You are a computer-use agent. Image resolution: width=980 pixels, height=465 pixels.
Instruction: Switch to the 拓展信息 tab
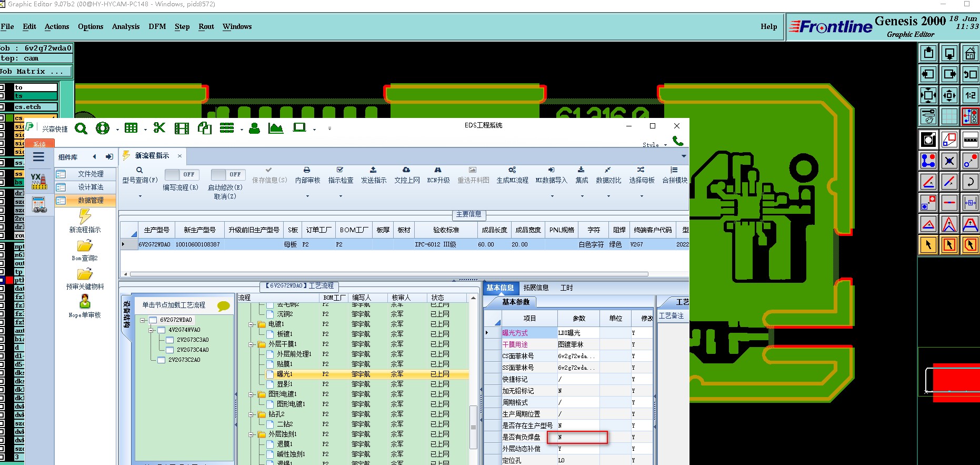coord(536,288)
